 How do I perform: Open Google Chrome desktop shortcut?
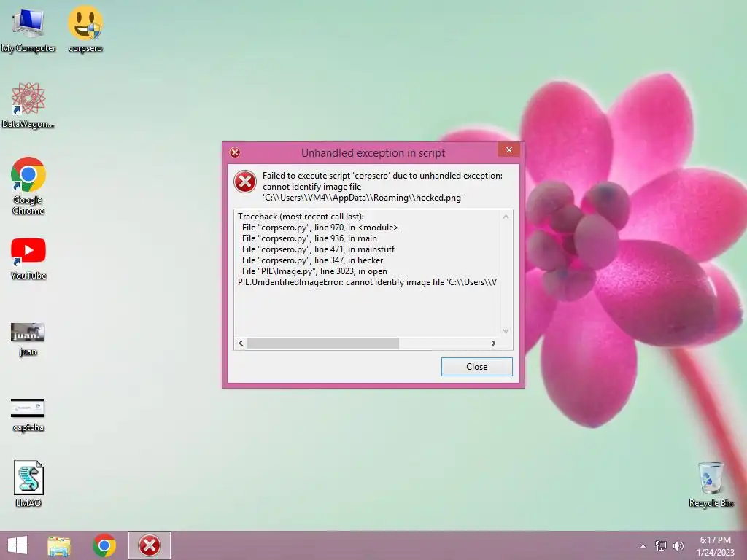coord(28,186)
